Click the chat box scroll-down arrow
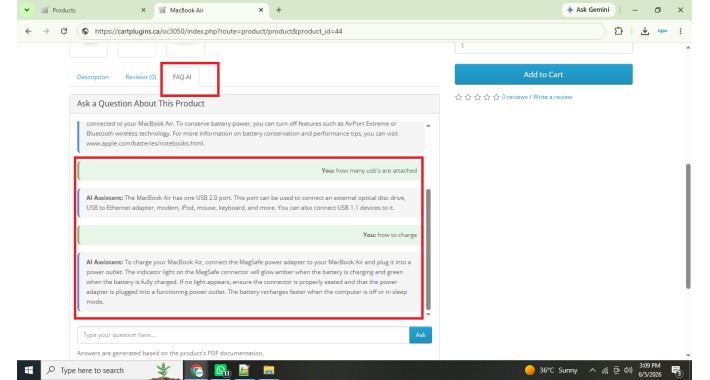Screen dimensions: 710x380 (428, 314)
